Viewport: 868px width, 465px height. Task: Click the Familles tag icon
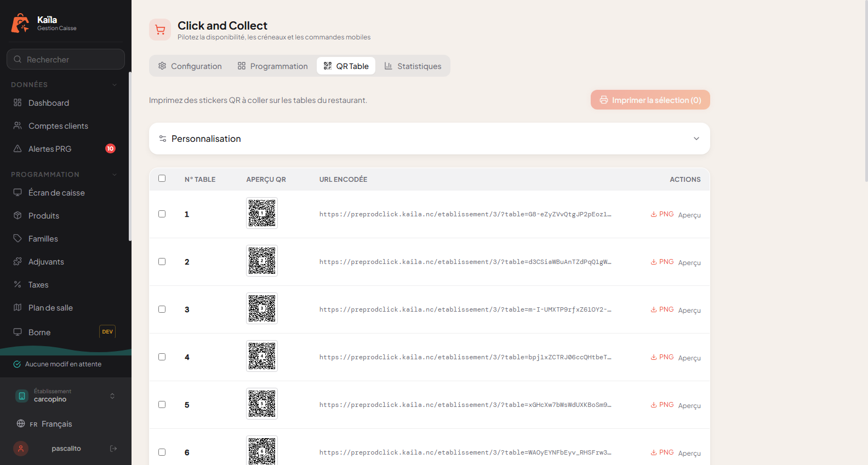(x=18, y=238)
